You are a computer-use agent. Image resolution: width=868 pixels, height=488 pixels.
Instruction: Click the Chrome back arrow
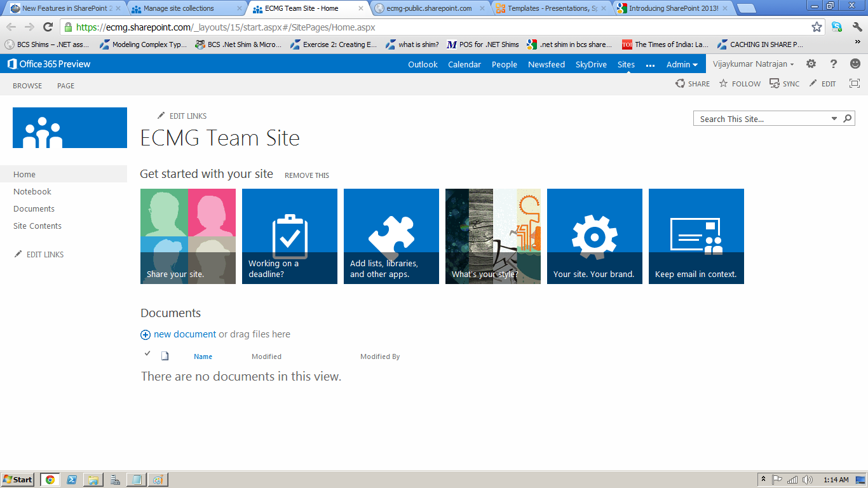click(x=11, y=27)
